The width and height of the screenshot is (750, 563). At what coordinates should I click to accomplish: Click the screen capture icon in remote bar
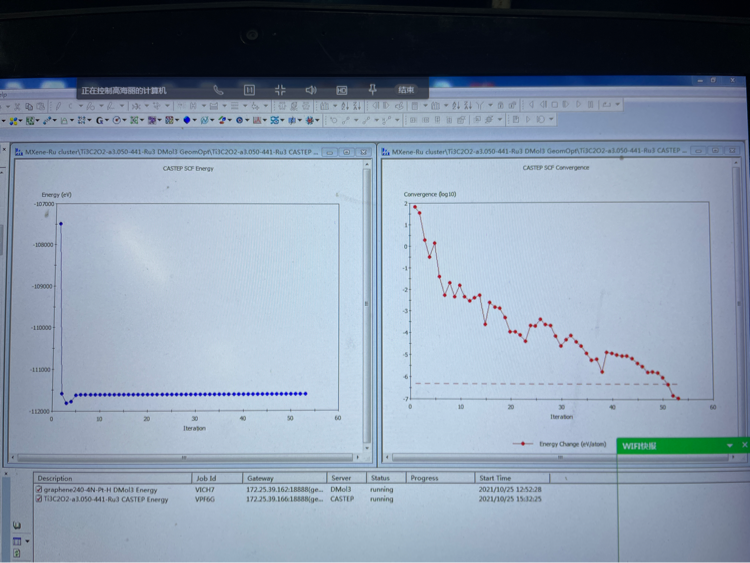pos(342,90)
